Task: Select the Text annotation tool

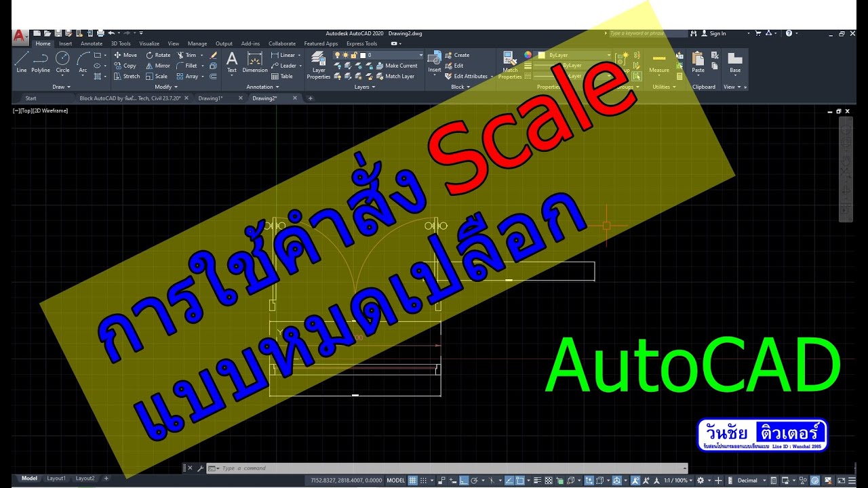Action: point(232,62)
